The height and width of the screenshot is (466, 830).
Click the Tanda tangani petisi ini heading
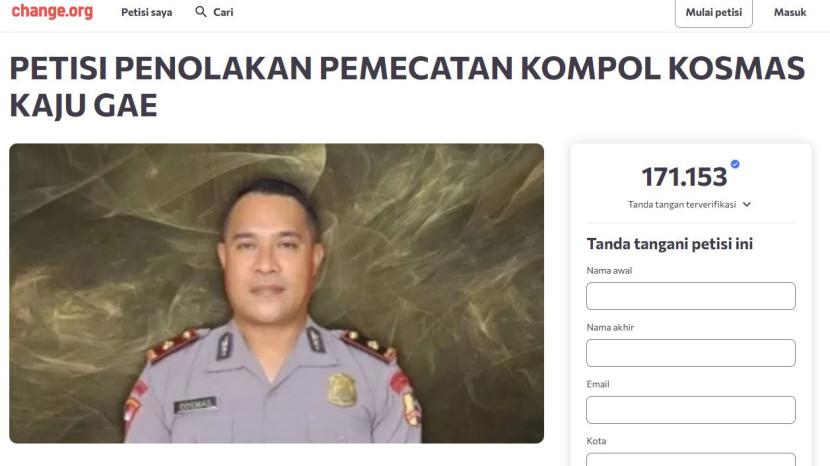tap(670, 244)
